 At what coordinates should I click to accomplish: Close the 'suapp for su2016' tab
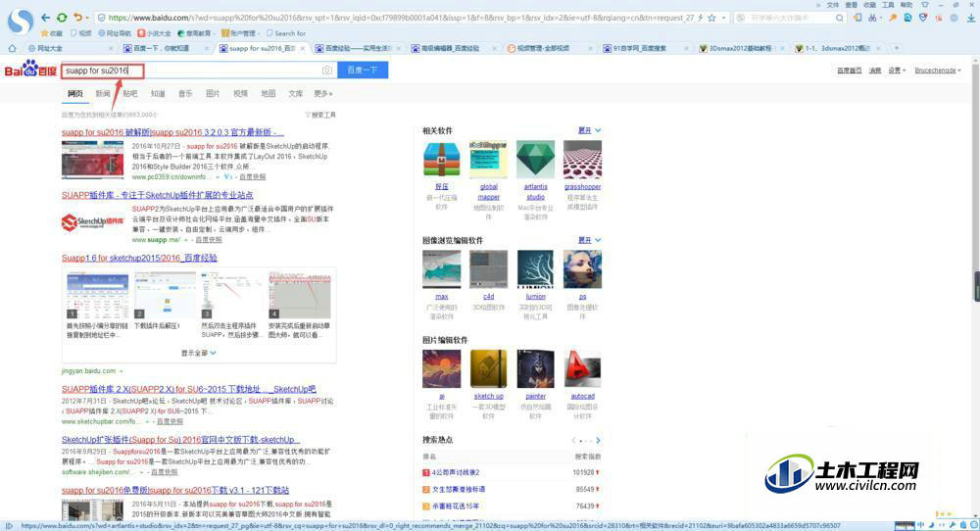303,48
